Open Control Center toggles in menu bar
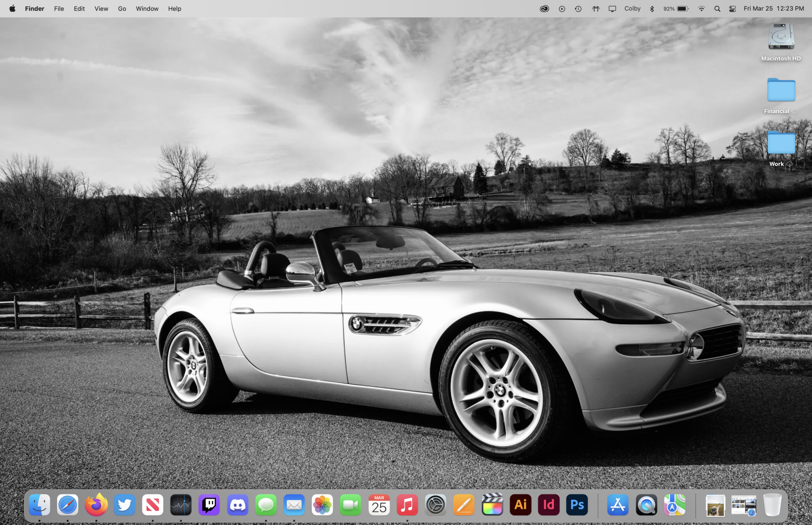The height and width of the screenshot is (525, 812). [x=732, y=9]
